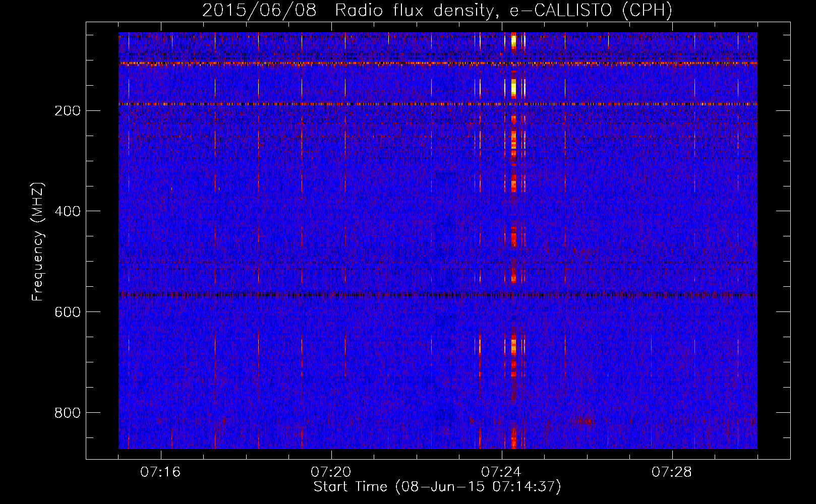Select the "600" frequency tick label
816x504 pixels.
(68, 312)
